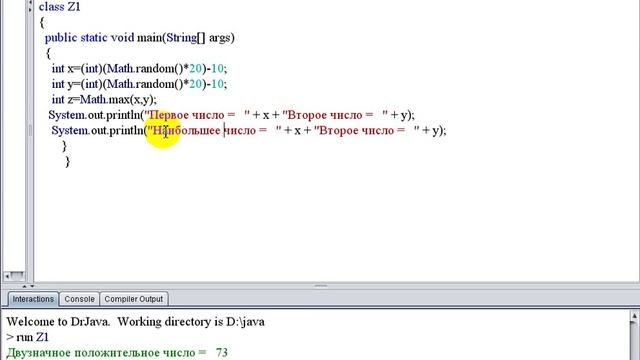Click the 'Welcome to DrJava' message line

(136, 322)
